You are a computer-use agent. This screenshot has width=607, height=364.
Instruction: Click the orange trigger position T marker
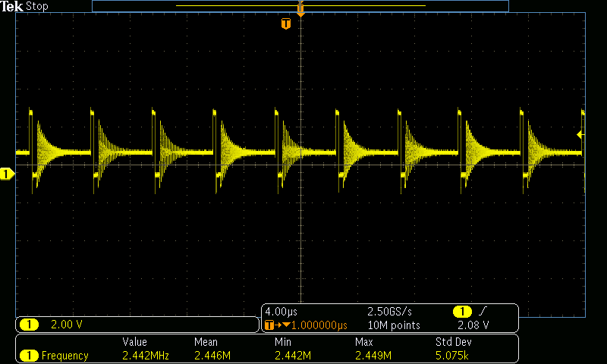(x=286, y=24)
